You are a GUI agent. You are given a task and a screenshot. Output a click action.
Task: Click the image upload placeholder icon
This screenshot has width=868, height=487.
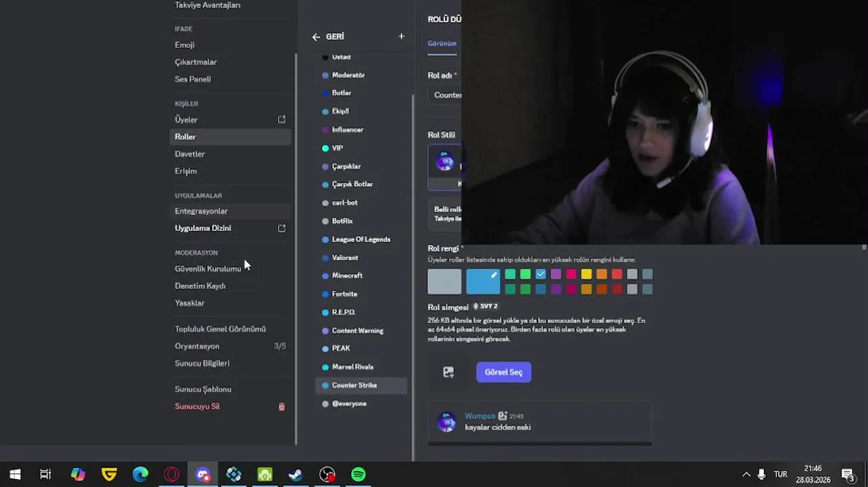tap(448, 372)
